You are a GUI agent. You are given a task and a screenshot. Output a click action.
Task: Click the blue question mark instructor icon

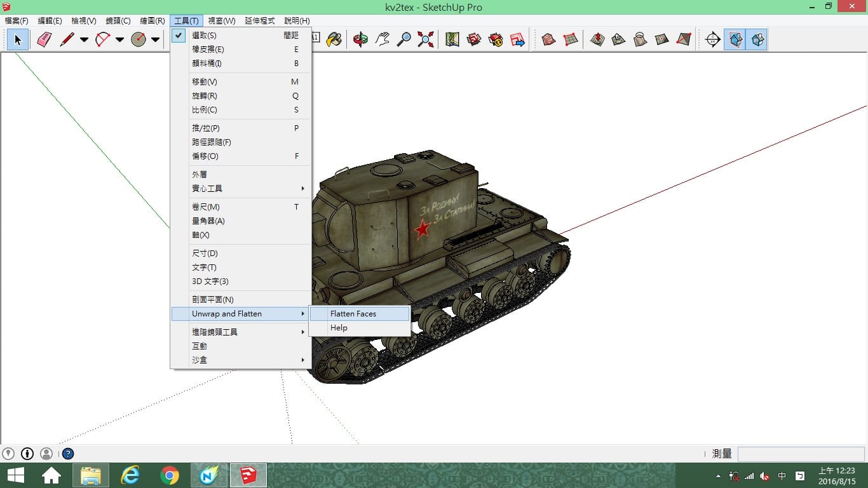pyautogui.click(x=68, y=454)
